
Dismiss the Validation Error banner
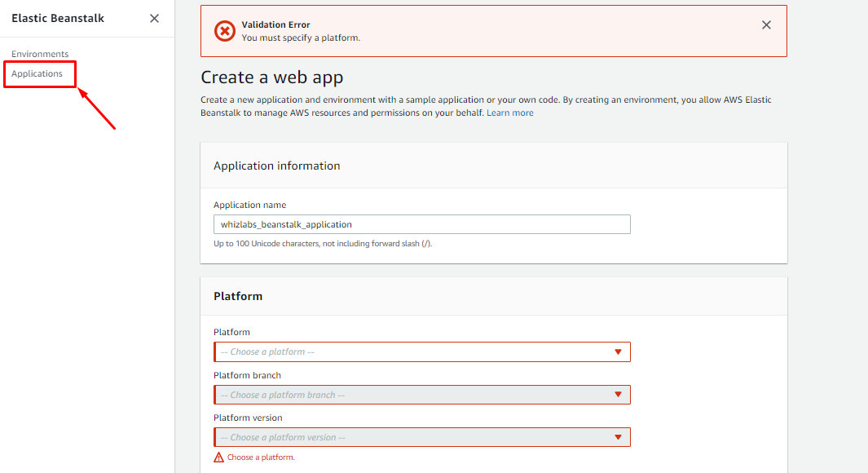(x=766, y=25)
